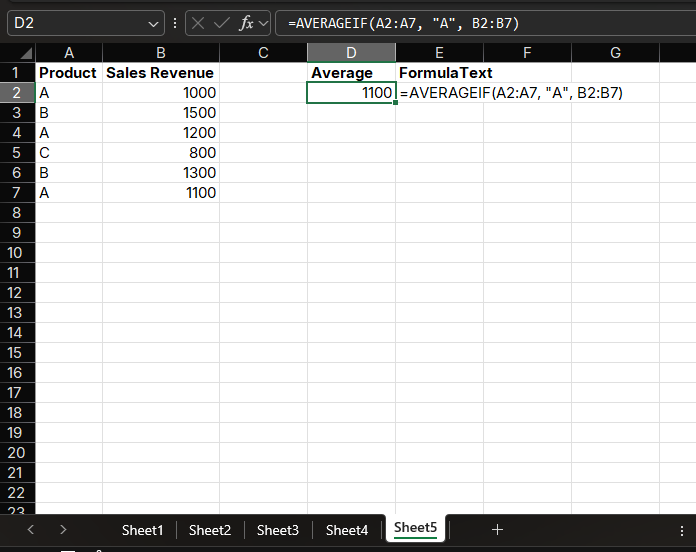Expand the fx function dropdown arrow
This screenshot has width=696, height=552.
point(263,23)
